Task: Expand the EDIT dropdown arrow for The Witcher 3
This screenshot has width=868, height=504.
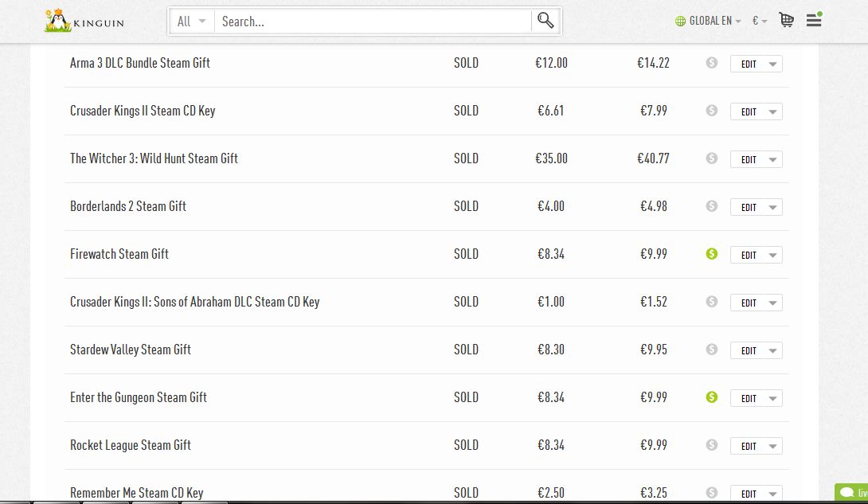Action: 772,159
